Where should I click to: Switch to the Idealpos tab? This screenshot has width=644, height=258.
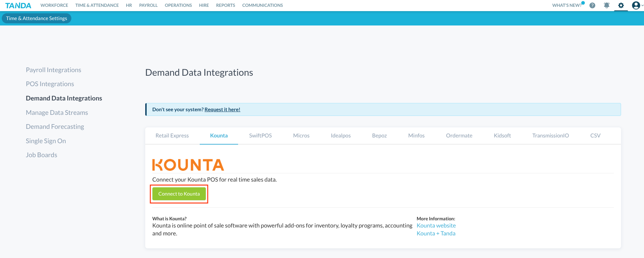pyautogui.click(x=341, y=136)
